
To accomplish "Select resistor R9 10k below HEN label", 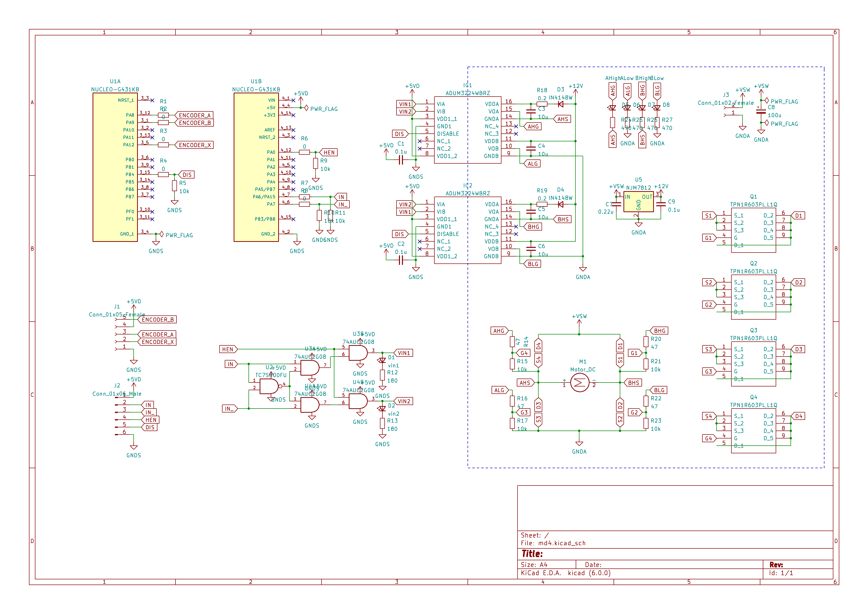I will click(315, 163).
